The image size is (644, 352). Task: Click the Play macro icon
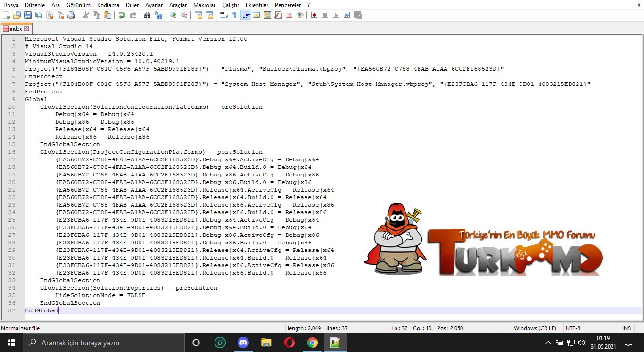(x=336, y=15)
